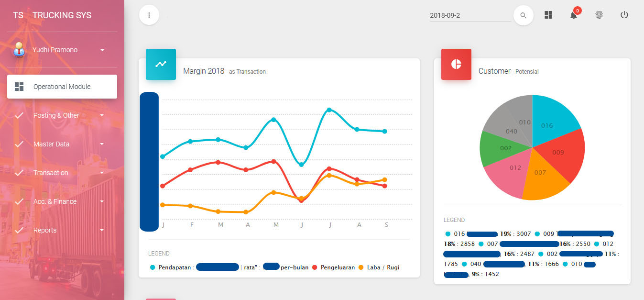Expand the Posting & Other menu
Image resolution: width=644 pixels, height=300 pixels.
pos(102,115)
